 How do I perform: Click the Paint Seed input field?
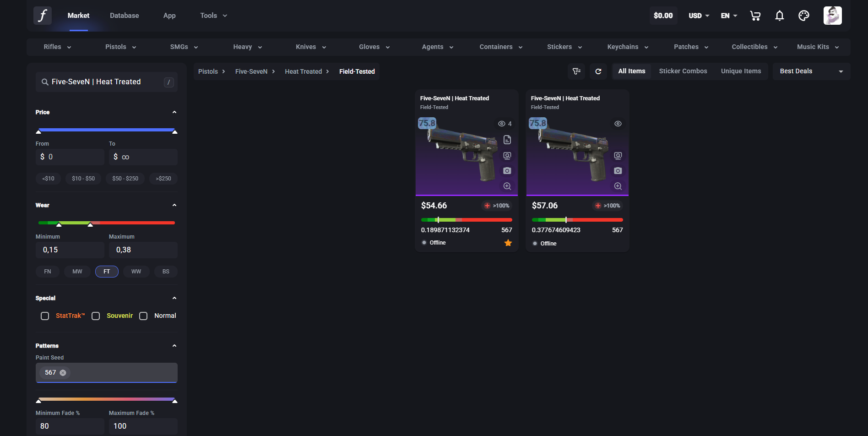[107, 373]
